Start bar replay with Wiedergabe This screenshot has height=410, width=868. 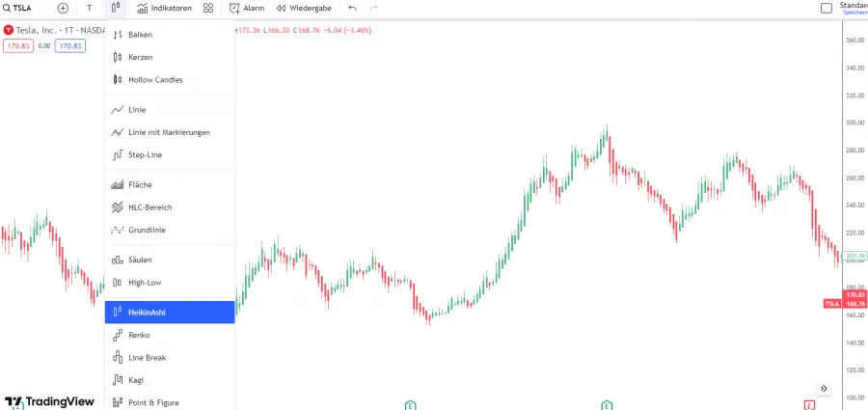click(304, 9)
